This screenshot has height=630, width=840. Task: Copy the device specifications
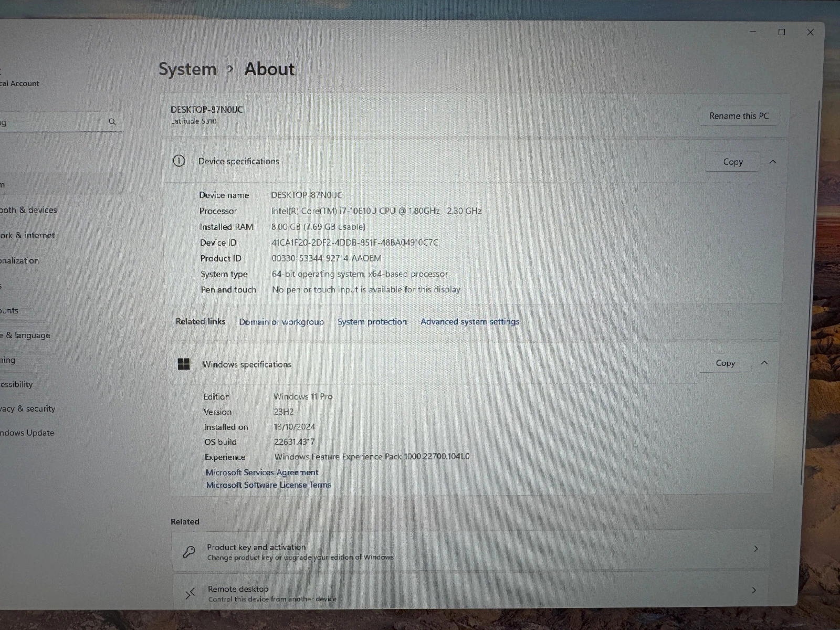[x=733, y=162]
